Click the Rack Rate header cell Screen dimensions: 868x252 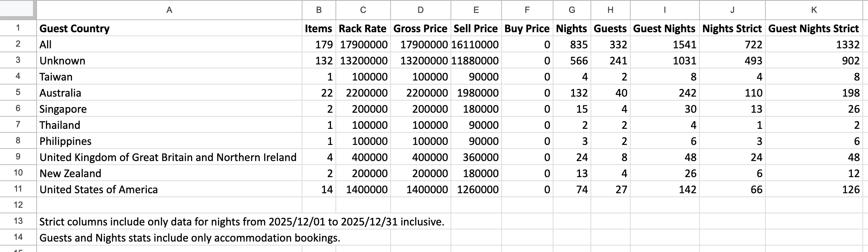(362, 29)
